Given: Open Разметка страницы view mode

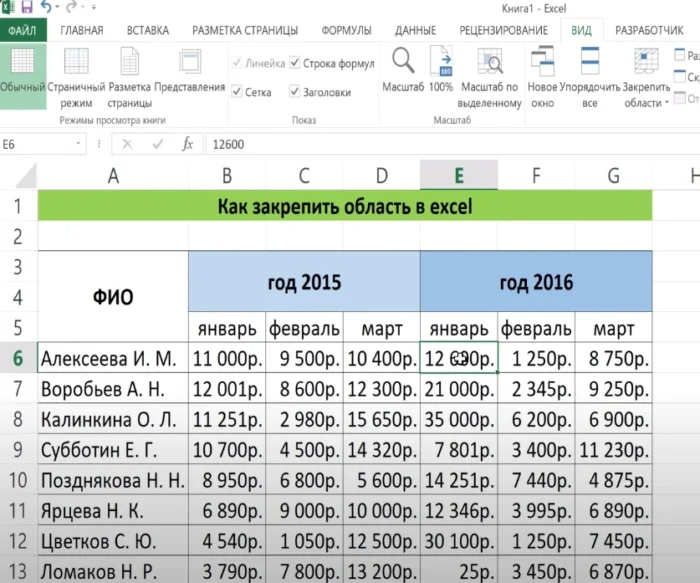Looking at the screenshot, I should [x=130, y=66].
